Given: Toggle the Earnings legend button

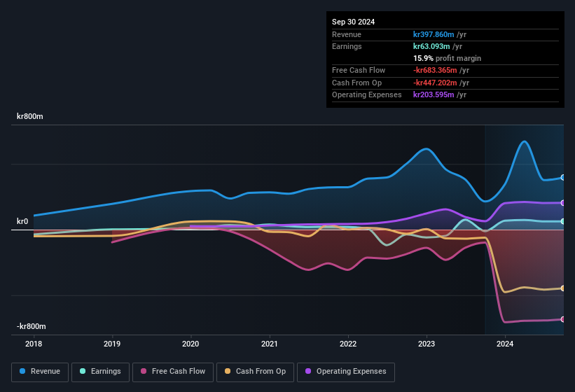Looking at the screenshot, I should pyautogui.click(x=100, y=372).
